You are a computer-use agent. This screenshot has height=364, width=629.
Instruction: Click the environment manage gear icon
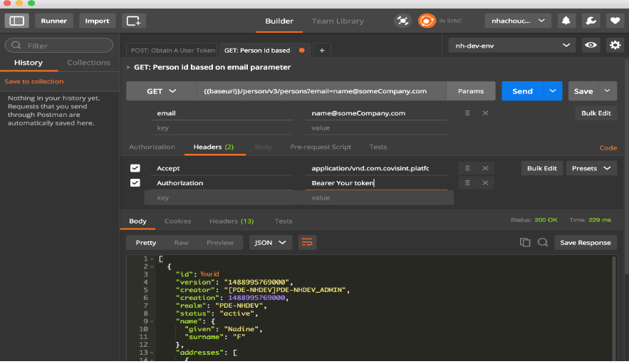tap(614, 46)
